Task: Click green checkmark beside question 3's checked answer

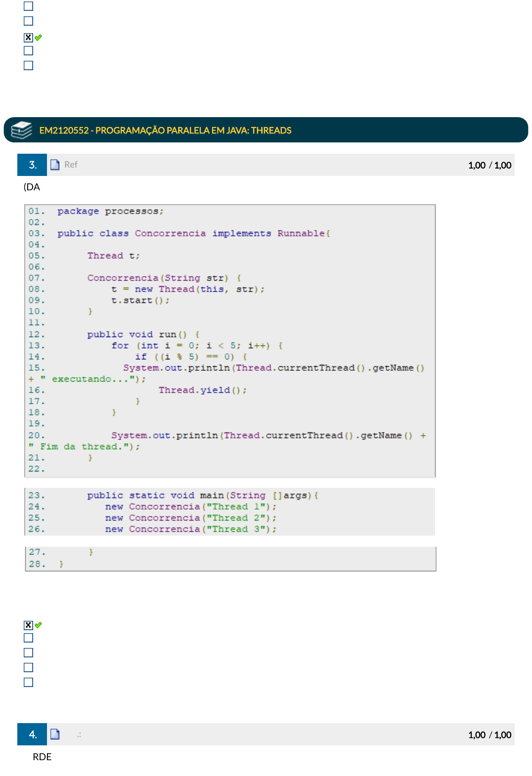Action: [39, 625]
